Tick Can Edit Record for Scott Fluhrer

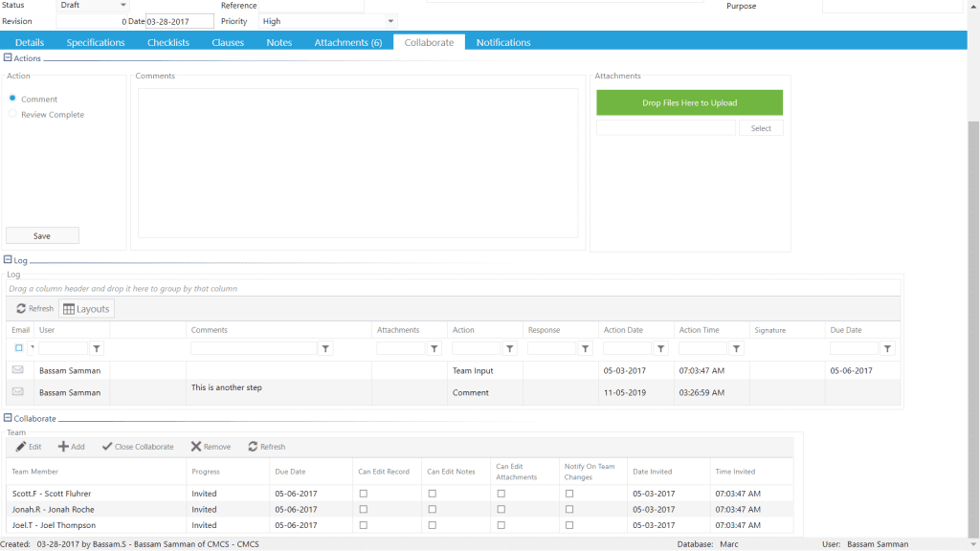coord(363,494)
